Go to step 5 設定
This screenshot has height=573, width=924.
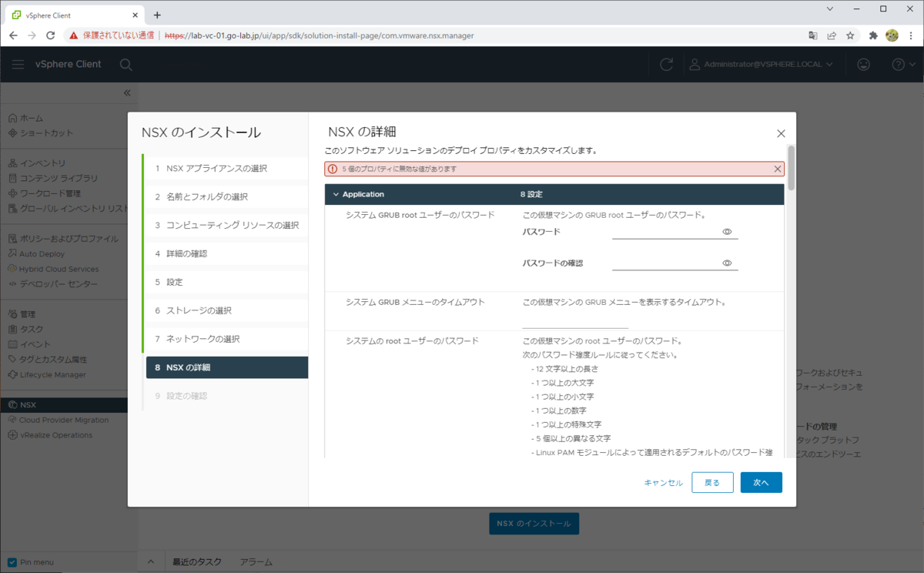tap(226, 282)
